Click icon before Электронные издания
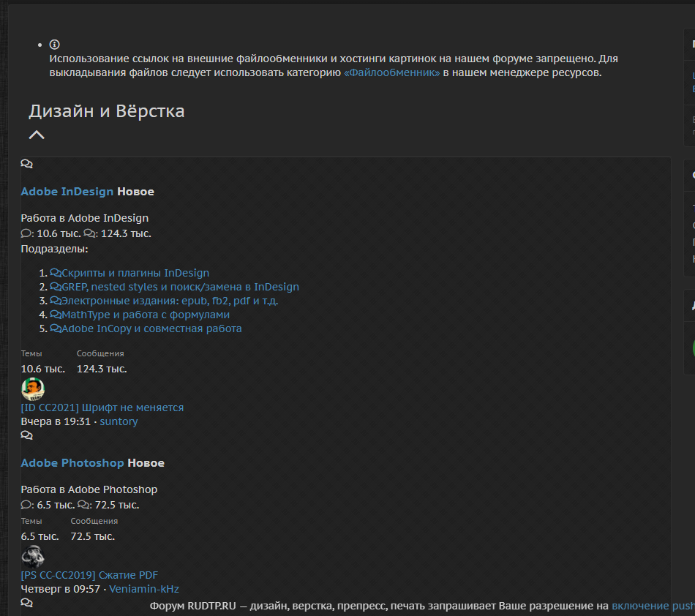The height and width of the screenshot is (616, 695). click(x=56, y=301)
